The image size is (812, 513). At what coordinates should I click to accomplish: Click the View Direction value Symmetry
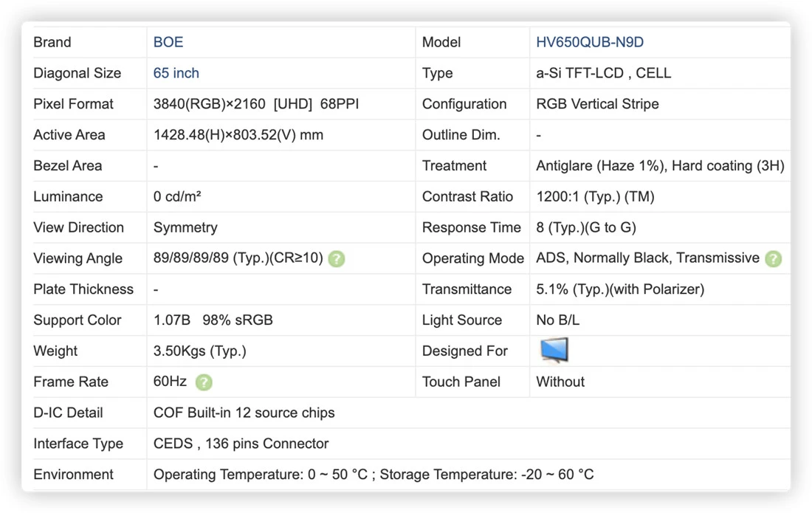tap(185, 228)
